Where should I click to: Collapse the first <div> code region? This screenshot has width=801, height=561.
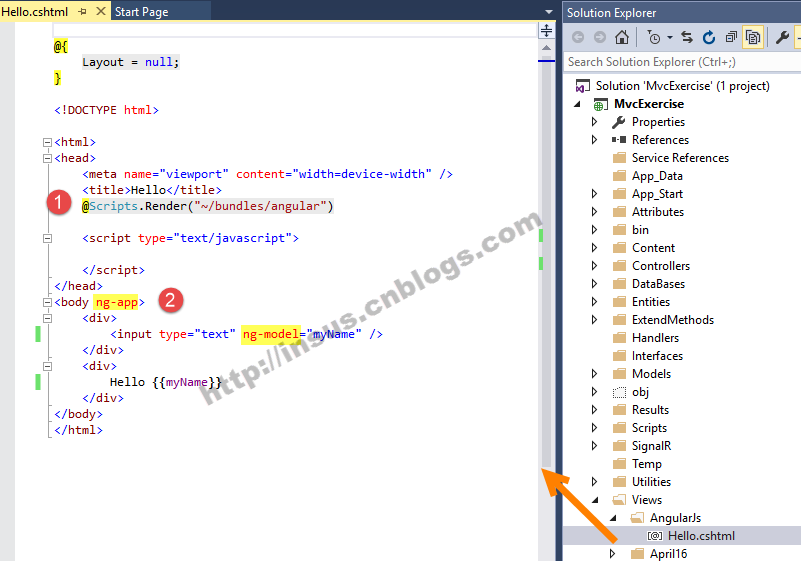coord(48,318)
